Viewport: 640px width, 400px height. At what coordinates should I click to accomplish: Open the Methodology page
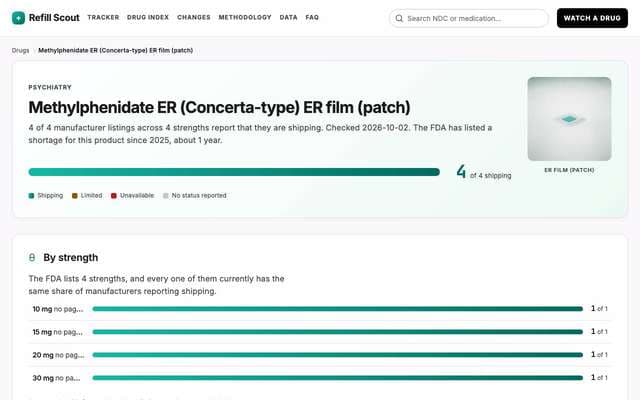pos(245,18)
